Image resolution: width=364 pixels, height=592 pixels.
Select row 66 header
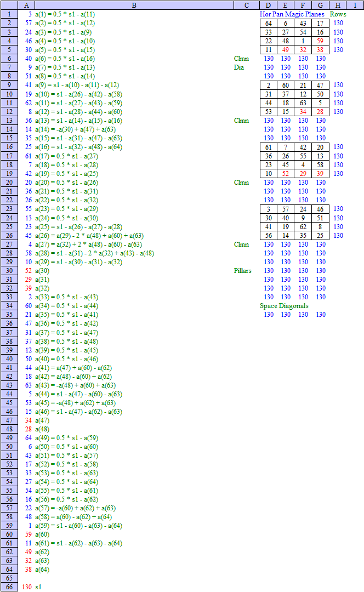coord(9,587)
